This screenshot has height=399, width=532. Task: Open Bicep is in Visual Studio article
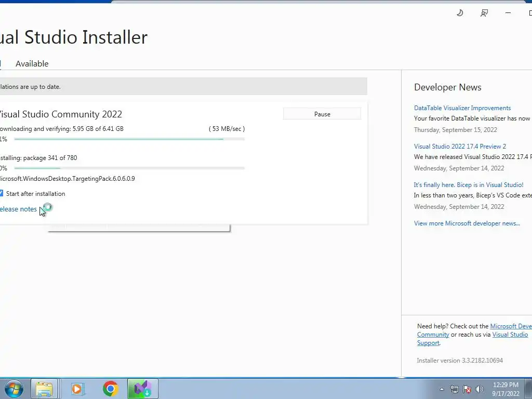point(469,185)
